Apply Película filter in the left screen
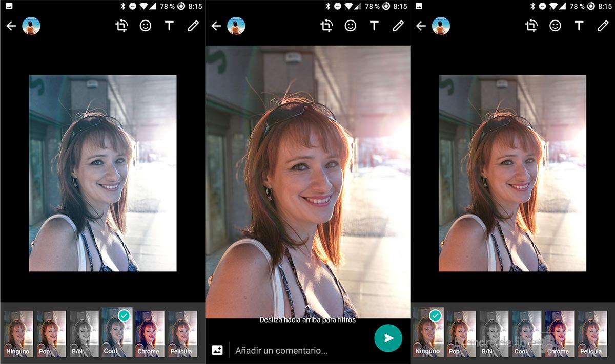 tap(182, 333)
